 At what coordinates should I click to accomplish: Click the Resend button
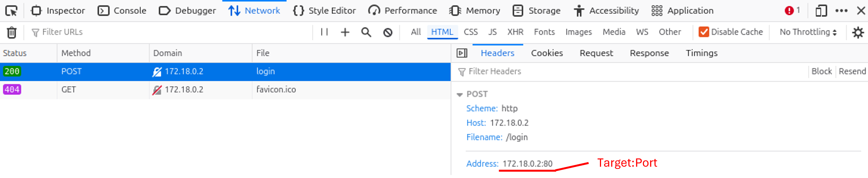[x=853, y=71]
